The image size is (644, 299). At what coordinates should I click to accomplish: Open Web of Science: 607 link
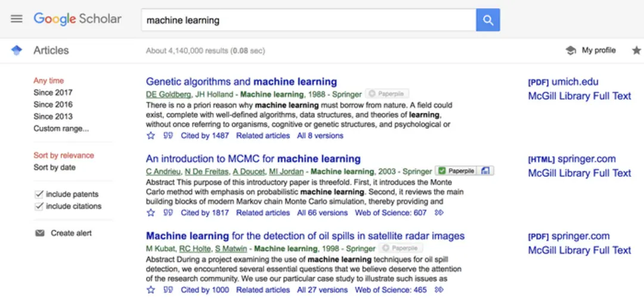[391, 212]
